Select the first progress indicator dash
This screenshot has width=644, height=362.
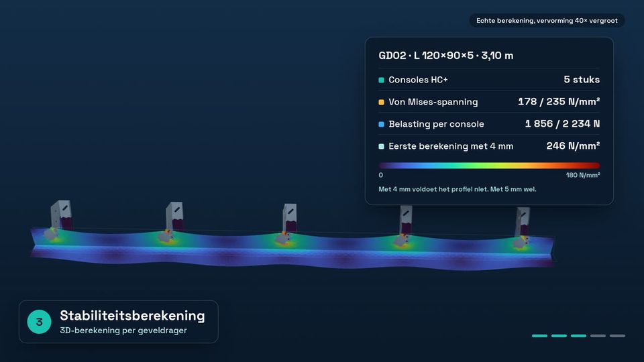pyautogui.click(x=539, y=336)
